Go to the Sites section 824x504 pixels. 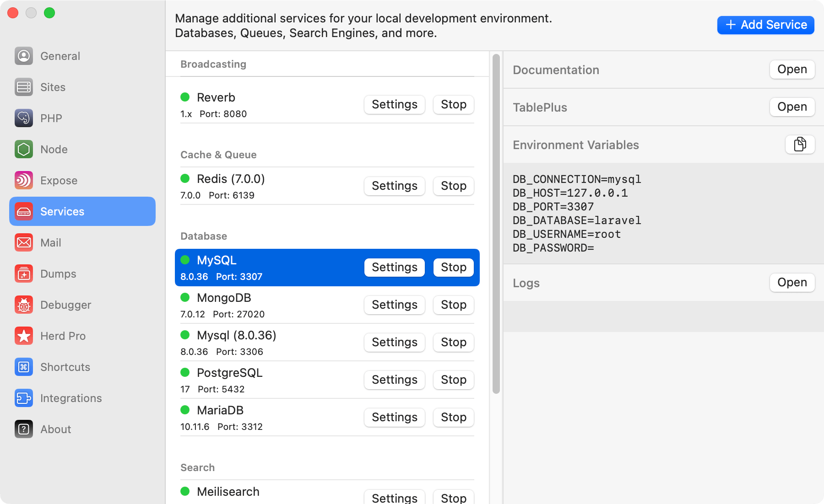point(82,87)
